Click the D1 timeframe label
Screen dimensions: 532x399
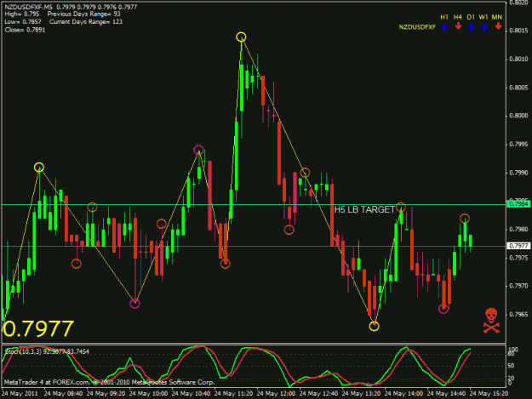(x=471, y=17)
